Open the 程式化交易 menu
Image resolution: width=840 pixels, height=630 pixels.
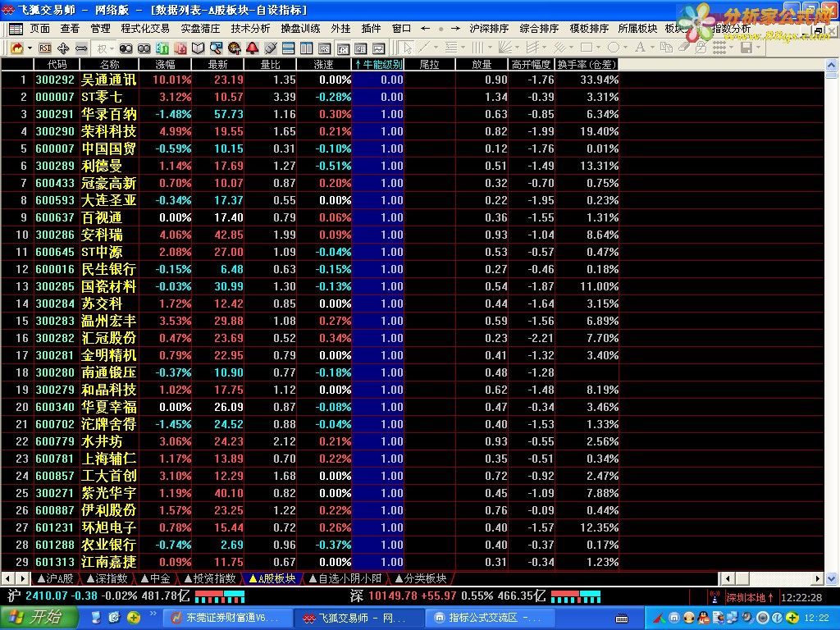[x=144, y=29]
